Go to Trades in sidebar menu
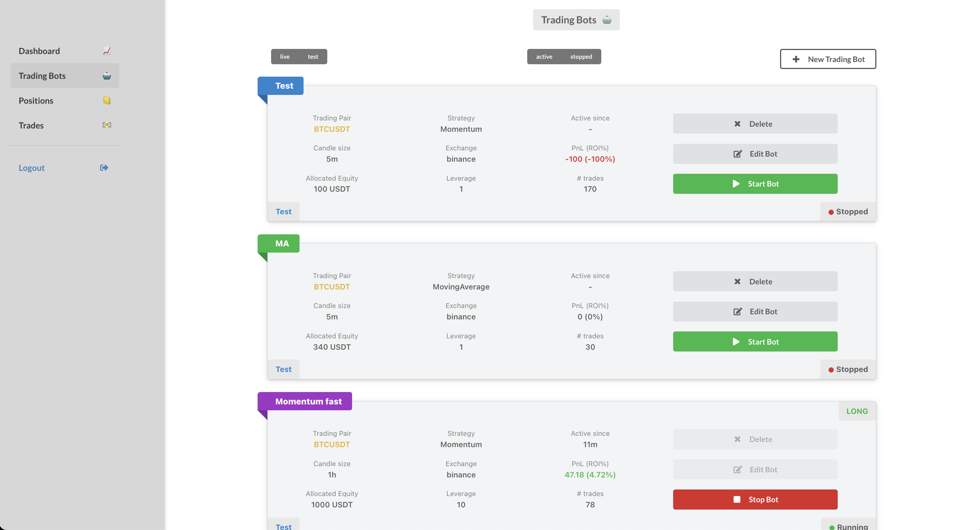 point(31,125)
